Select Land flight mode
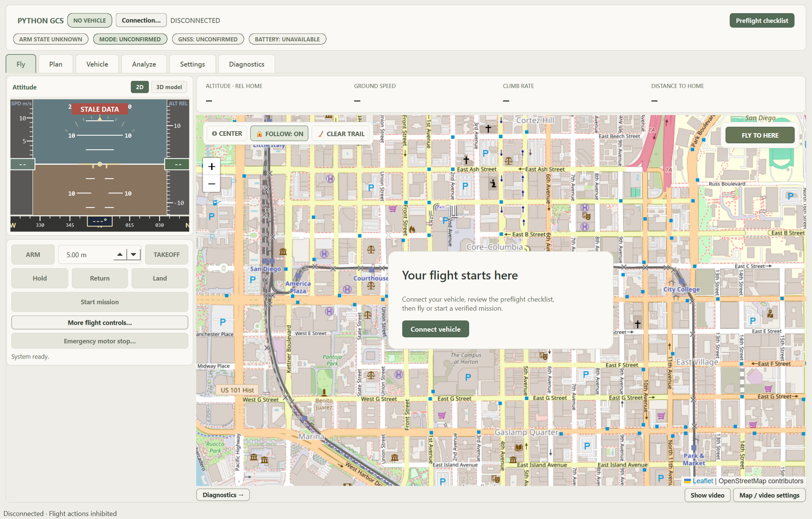This screenshot has width=812, height=519. coord(160,278)
